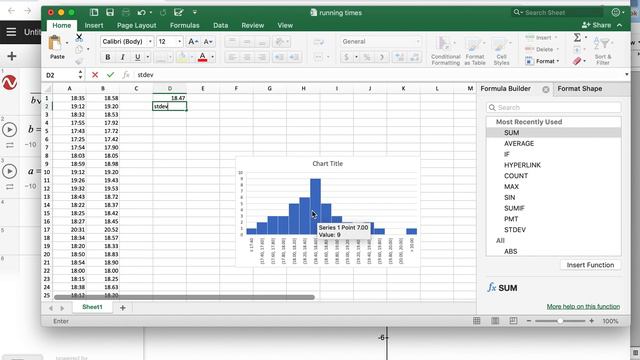Viewport: 640px width, 360px height.
Task: Switch to Format Shape pane tab
Action: tap(580, 89)
